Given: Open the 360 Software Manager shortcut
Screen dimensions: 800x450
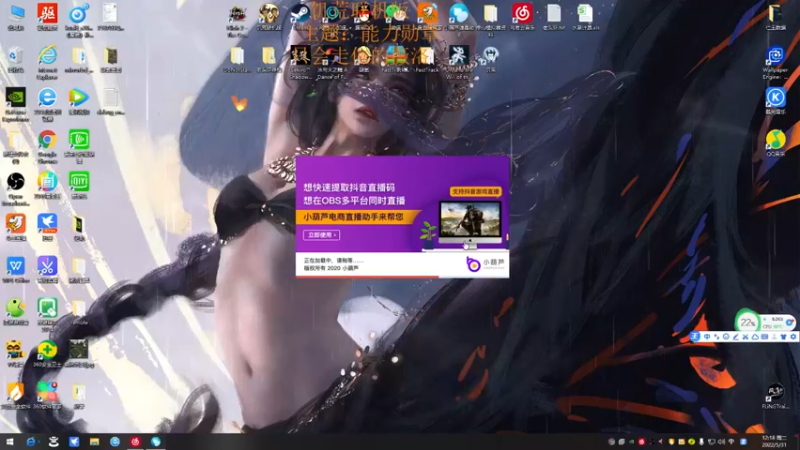Looking at the screenshot, I should [47, 396].
